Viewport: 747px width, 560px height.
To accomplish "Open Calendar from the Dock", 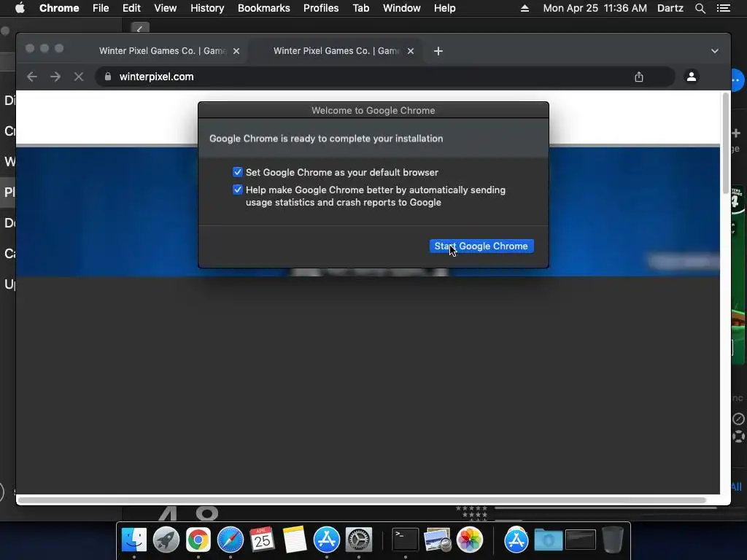I will click(x=262, y=540).
